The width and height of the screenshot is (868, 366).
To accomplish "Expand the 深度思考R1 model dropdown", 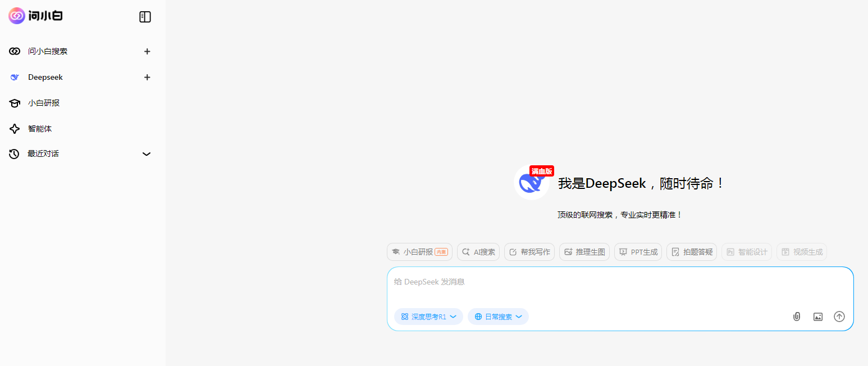I will click(453, 317).
